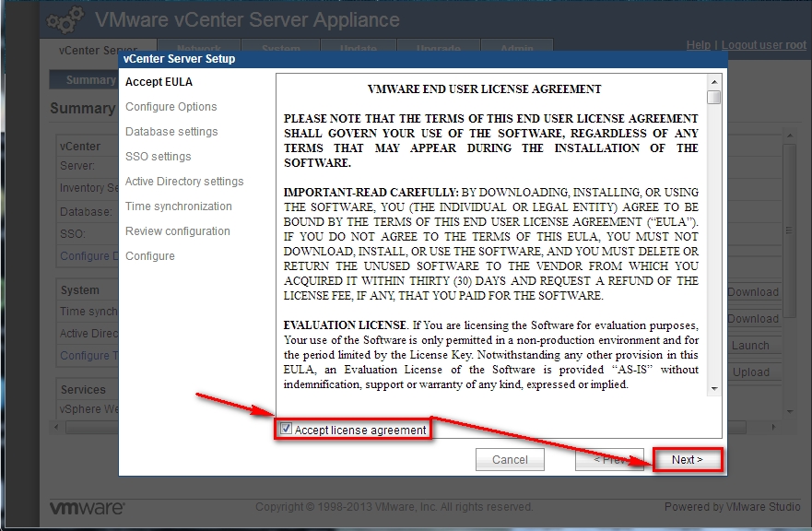
Task: Open the Help link
Action: (698, 45)
